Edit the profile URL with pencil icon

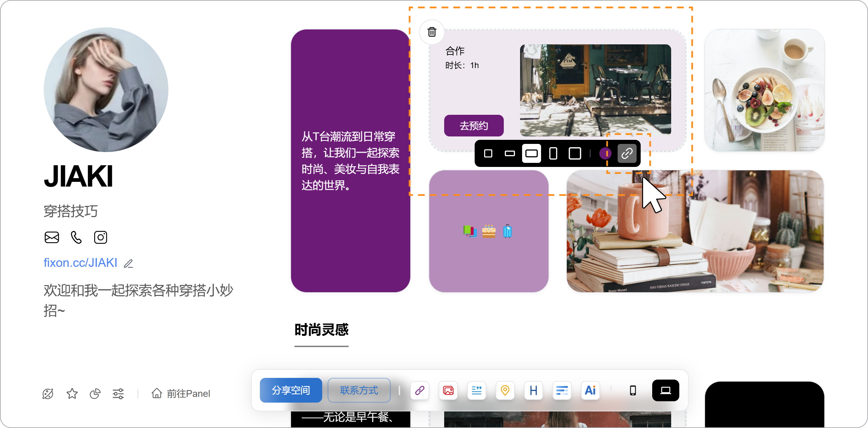(128, 263)
